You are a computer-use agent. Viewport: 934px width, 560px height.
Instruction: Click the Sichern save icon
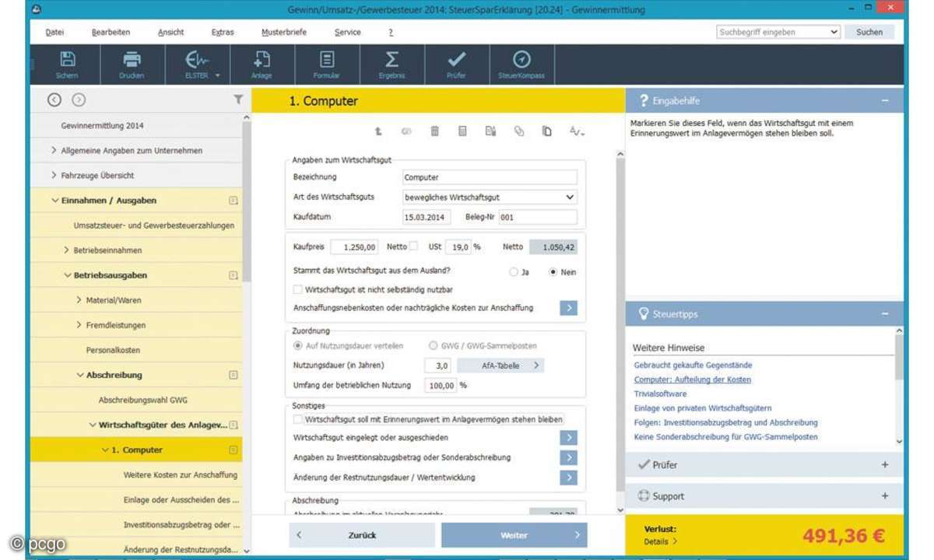(67, 60)
